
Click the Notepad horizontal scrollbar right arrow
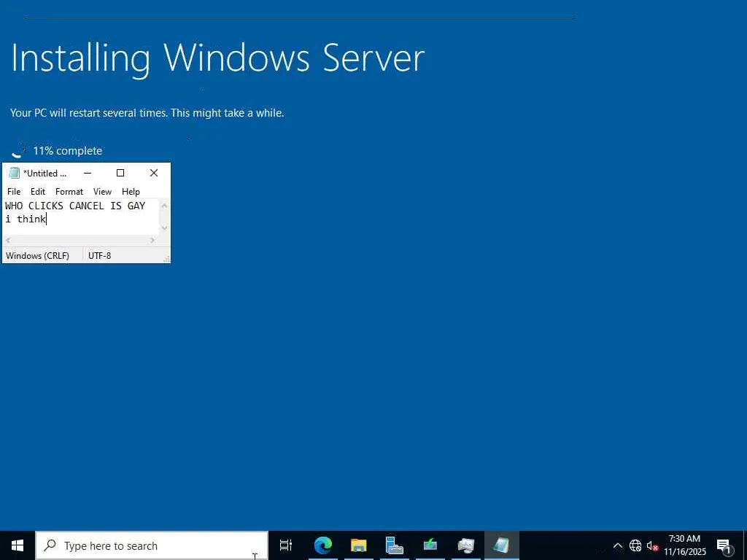152,241
